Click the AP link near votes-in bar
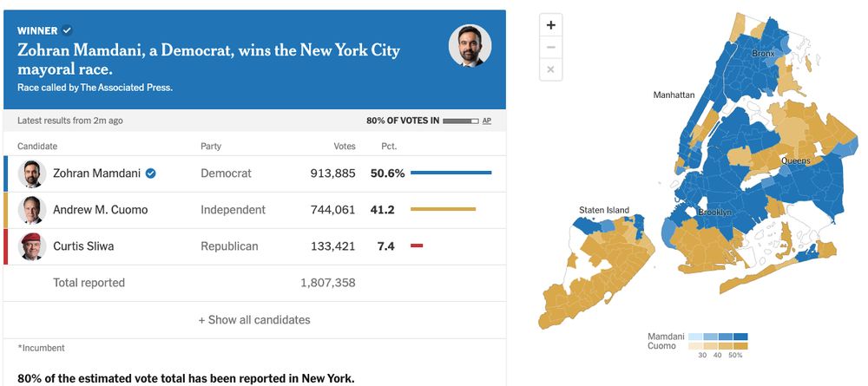 (x=487, y=121)
